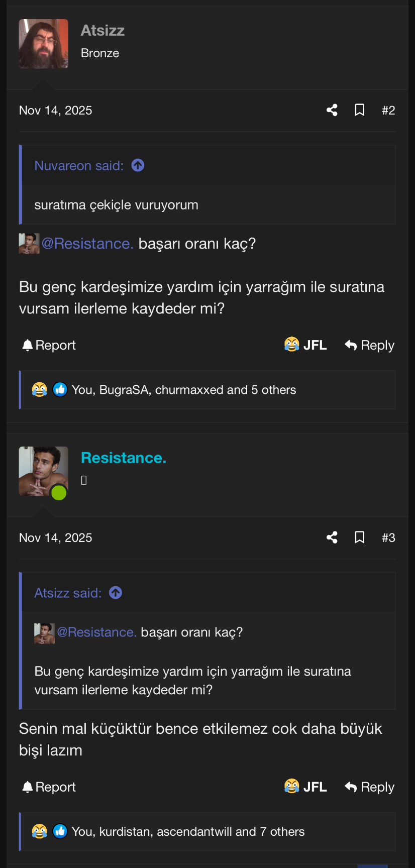Screen dimensions: 415x868
Task: Click Atsizz's avatar thumbnail
Action: click(x=44, y=44)
